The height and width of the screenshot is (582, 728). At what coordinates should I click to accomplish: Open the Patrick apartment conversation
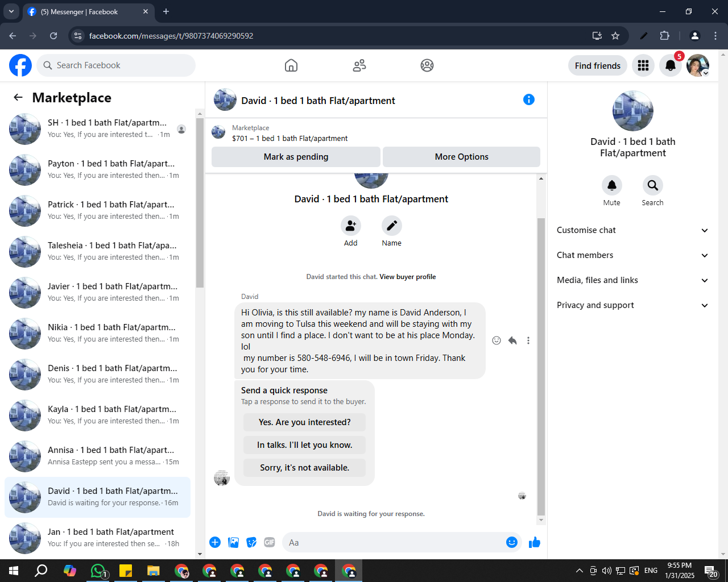pos(98,211)
